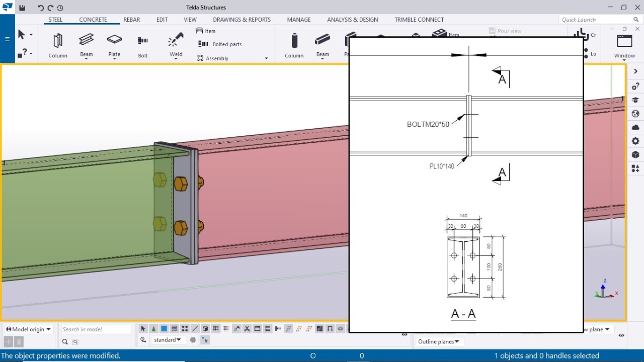Toggle the four-dots Select points switch
Viewport: 644px width, 362px height.
pos(185,329)
